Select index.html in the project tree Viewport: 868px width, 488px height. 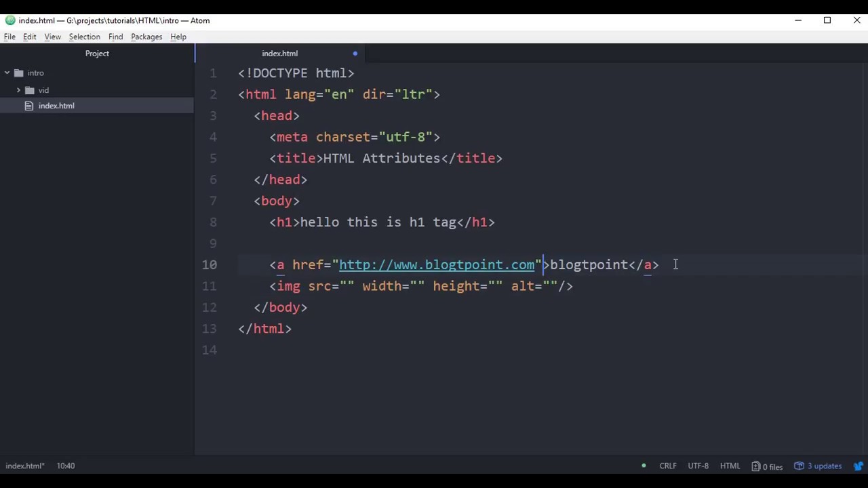click(x=97, y=106)
